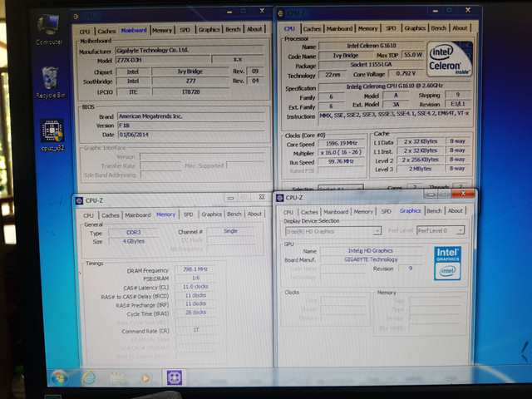
Task: Open Graphics tab in the Gigabyte motherboard window
Action: [x=209, y=30]
